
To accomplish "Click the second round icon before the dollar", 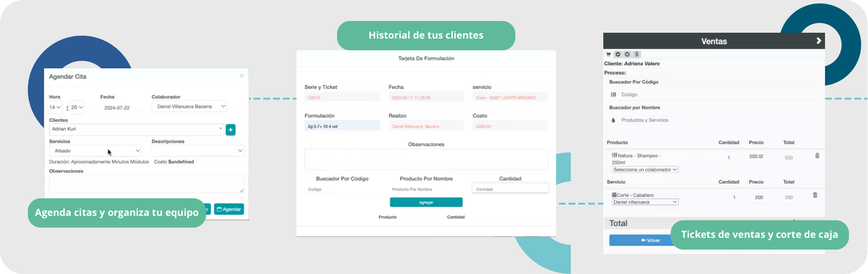I will [627, 54].
